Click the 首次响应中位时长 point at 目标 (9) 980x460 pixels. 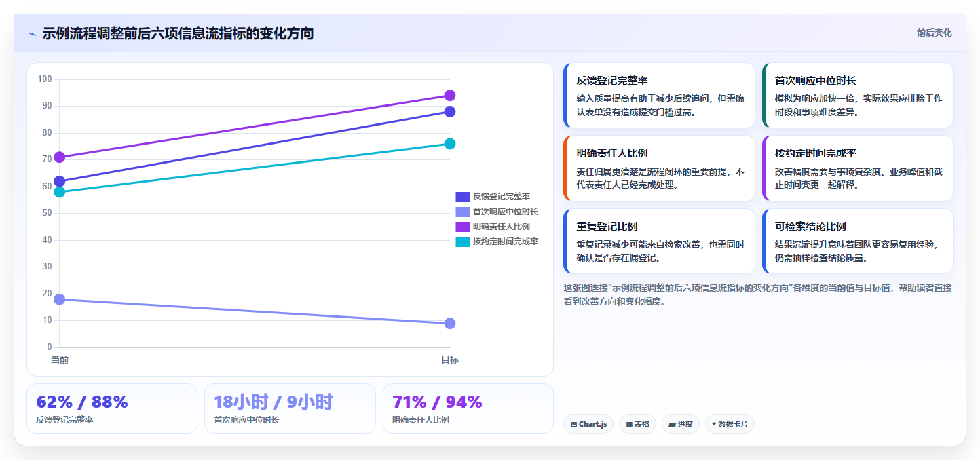coord(450,324)
